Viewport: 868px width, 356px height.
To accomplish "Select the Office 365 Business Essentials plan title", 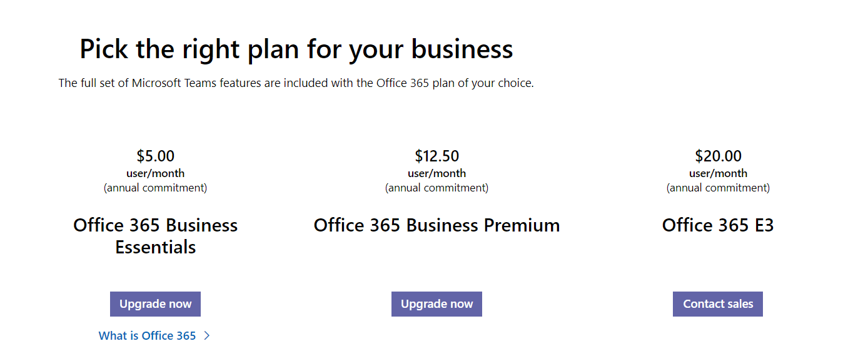I will point(155,236).
